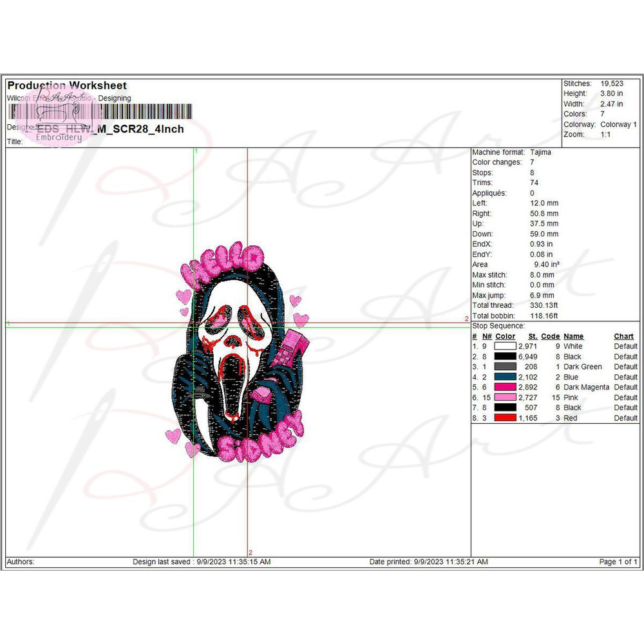This screenshot has height=644, width=644.
Task: Click the 'Color' column header
Action: coord(505,336)
